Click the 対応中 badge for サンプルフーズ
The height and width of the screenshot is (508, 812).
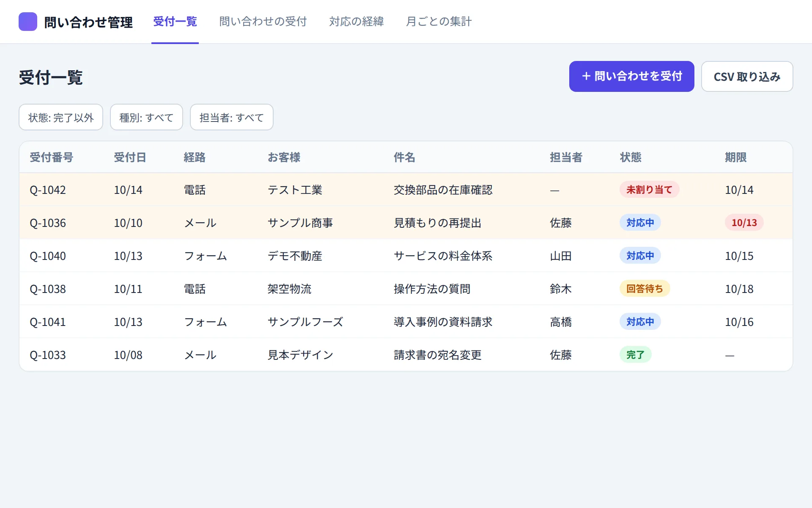[x=640, y=322]
